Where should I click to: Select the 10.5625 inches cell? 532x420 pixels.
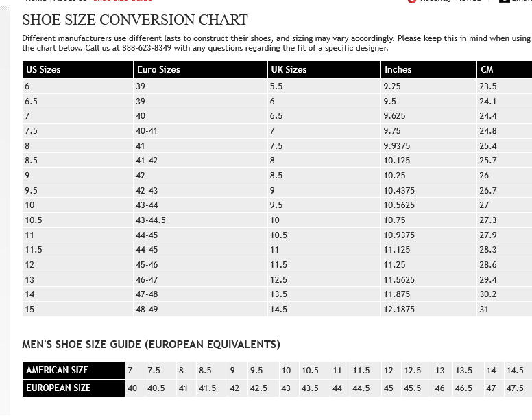[x=429, y=205]
